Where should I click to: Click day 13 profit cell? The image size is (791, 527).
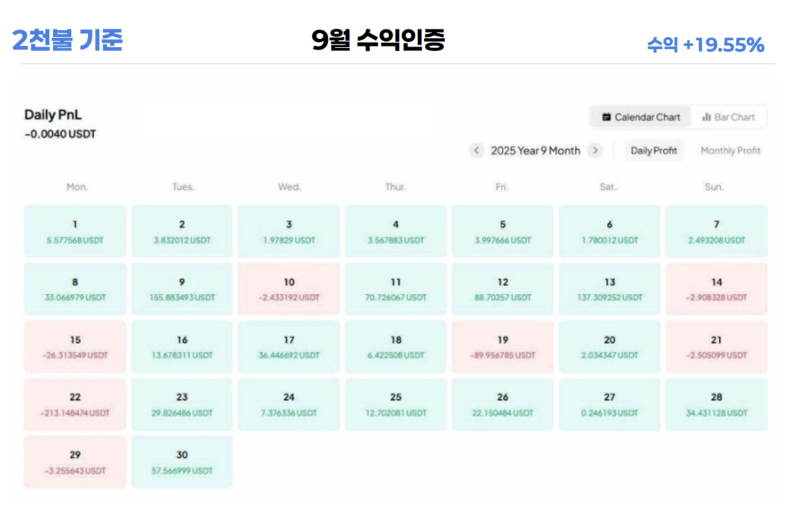(x=610, y=289)
